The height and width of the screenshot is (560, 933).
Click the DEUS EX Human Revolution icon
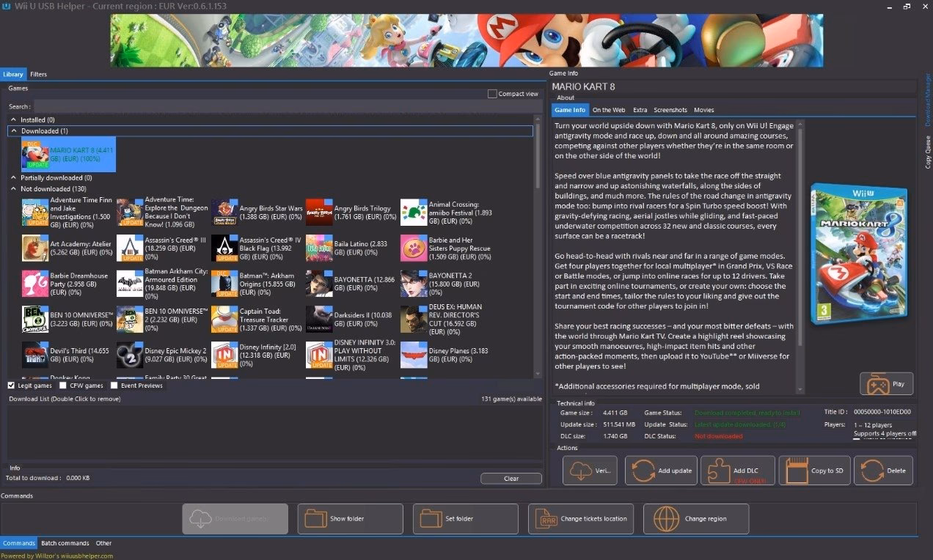pos(414,320)
